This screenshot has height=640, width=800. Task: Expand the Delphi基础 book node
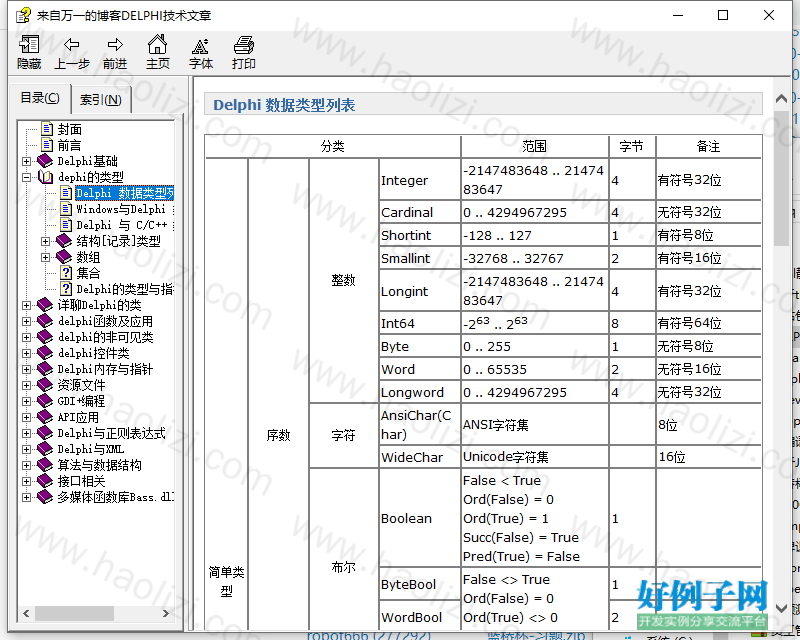coord(26,161)
